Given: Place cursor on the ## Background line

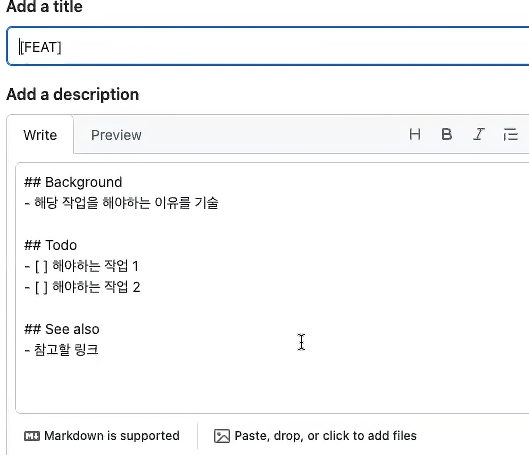Looking at the screenshot, I should pyautogui.click(x=73, y=182).
